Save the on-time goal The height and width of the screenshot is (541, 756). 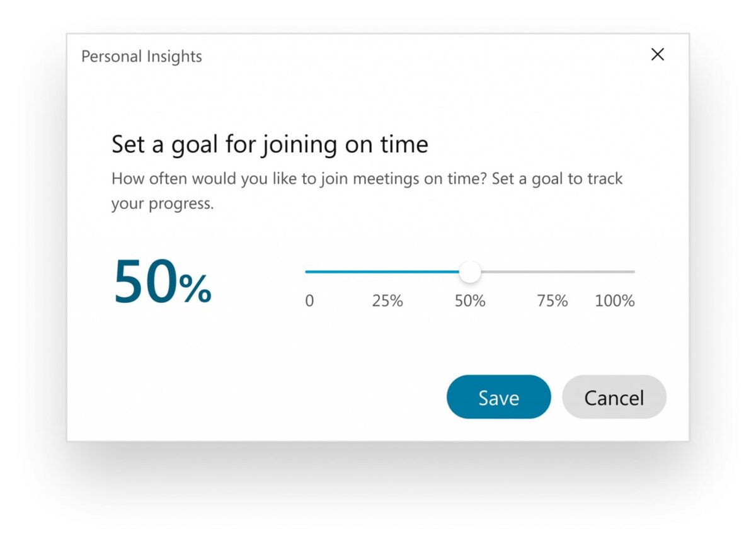(498, 397)
